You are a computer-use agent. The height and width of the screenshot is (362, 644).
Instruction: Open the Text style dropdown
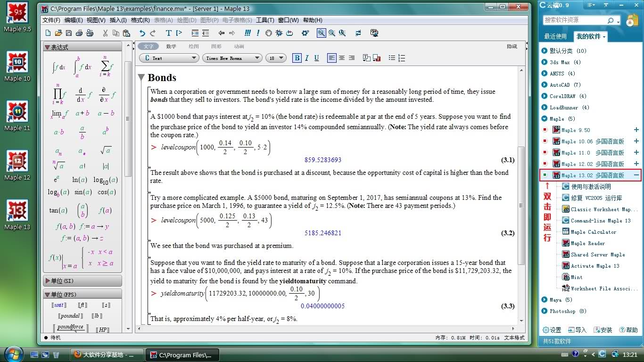click(169, 58)
